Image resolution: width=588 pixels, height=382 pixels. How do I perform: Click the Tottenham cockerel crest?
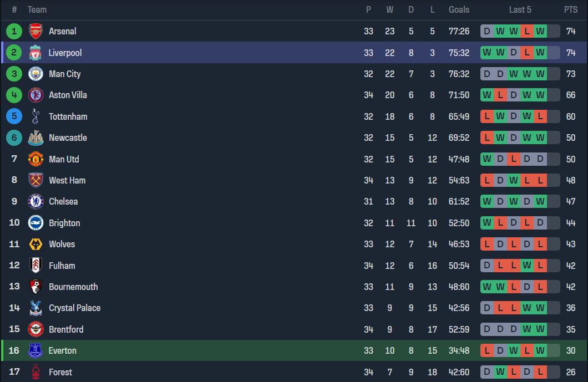click(x=36, y=116)
